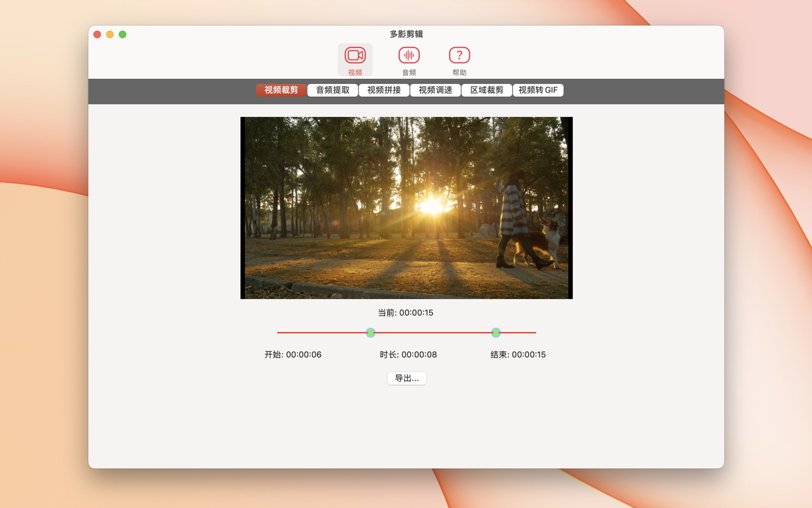This screenshot has height=508, width=812.
Task: Go to the 区域裁剪 tab
Action: pos(487,90)
